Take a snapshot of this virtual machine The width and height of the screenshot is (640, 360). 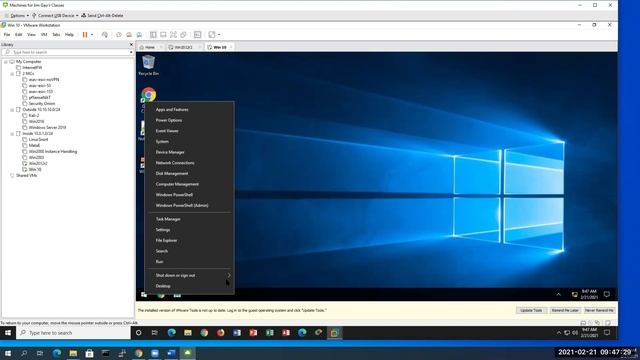(x=119, y=35)
